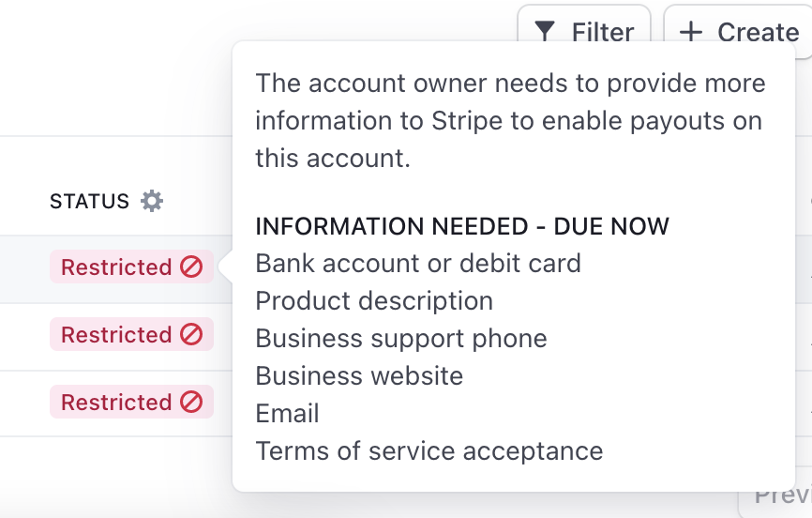This screenshot has height=518, width=812.
Task: Click 'Bank account or debit card' item
Action: (418, 264)
